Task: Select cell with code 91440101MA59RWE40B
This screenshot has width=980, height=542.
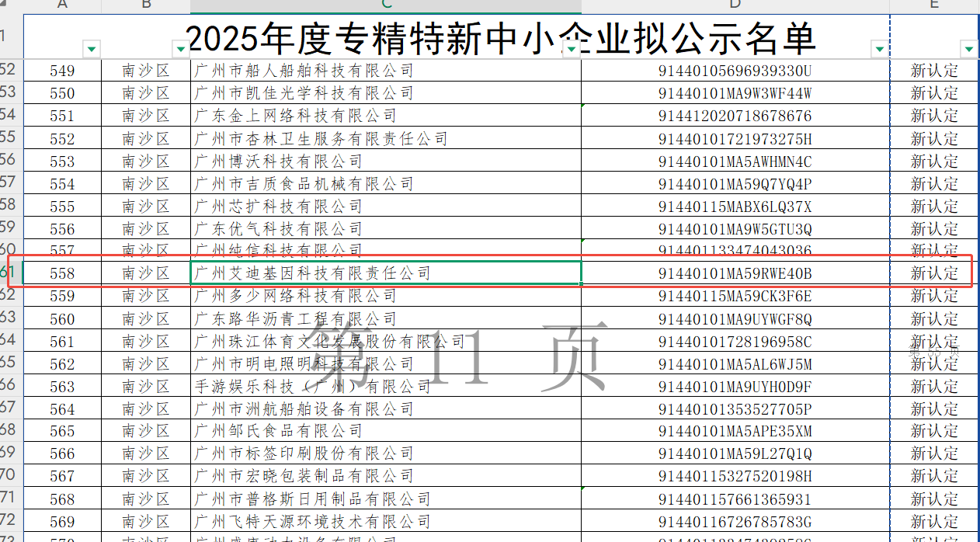Action: (x=735, y=273)
